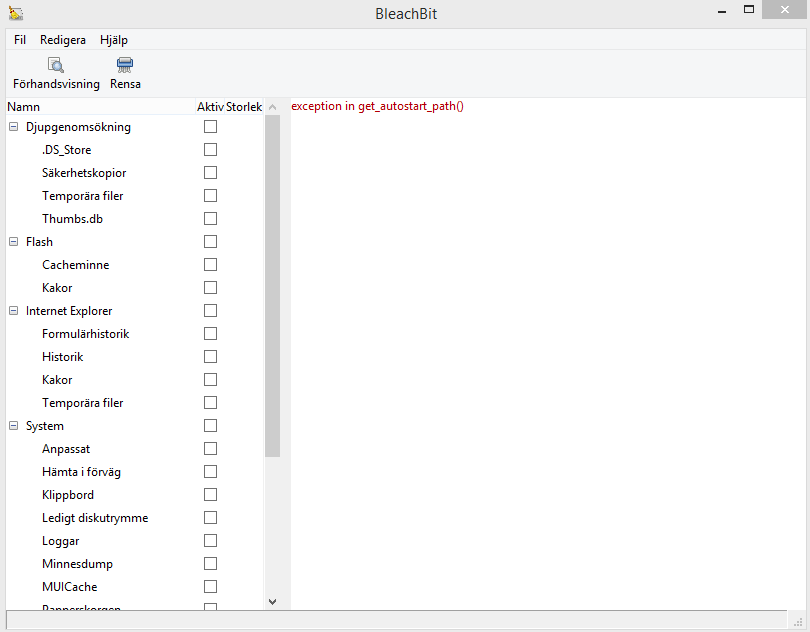Select the Thumbs.db tree item
The image size is (810, 632).
(72, 219)
